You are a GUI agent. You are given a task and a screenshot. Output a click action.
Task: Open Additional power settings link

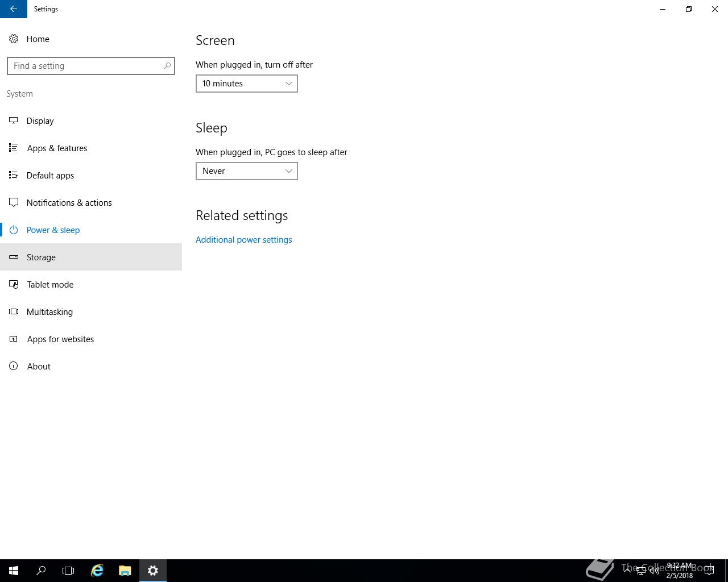tap(244, 240)
